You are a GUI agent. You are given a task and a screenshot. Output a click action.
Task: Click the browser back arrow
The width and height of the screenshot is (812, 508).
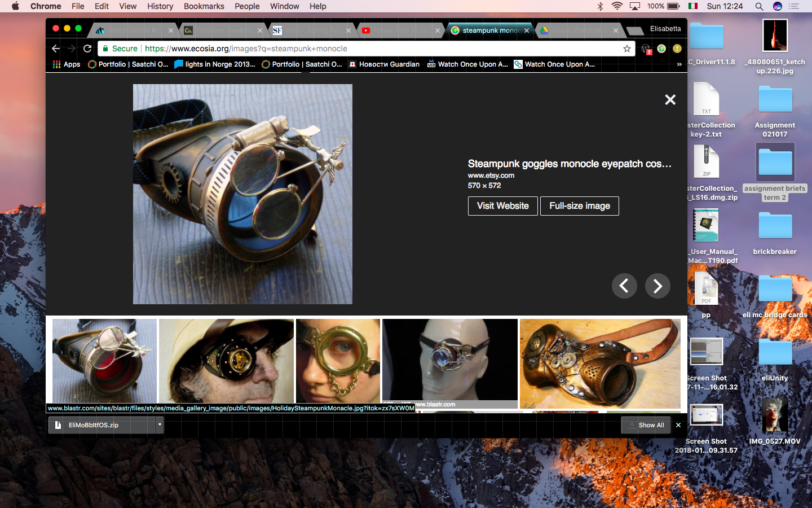tap(55, 49)
